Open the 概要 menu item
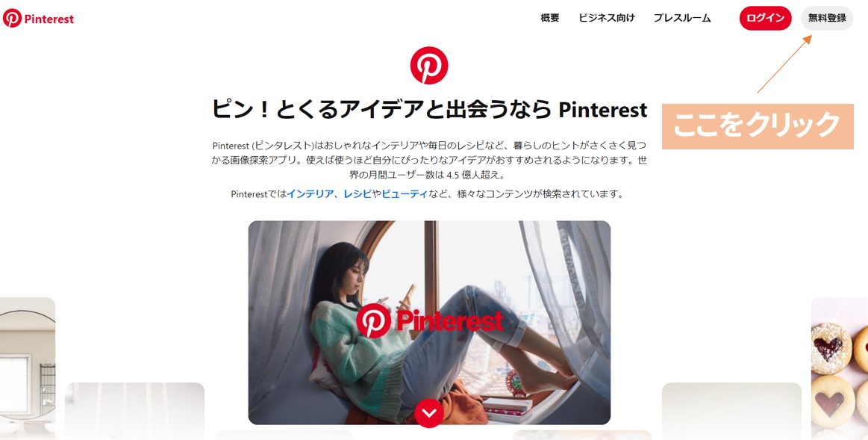Image resolution: width=868 pixels, height=440 pixels. 550,18
